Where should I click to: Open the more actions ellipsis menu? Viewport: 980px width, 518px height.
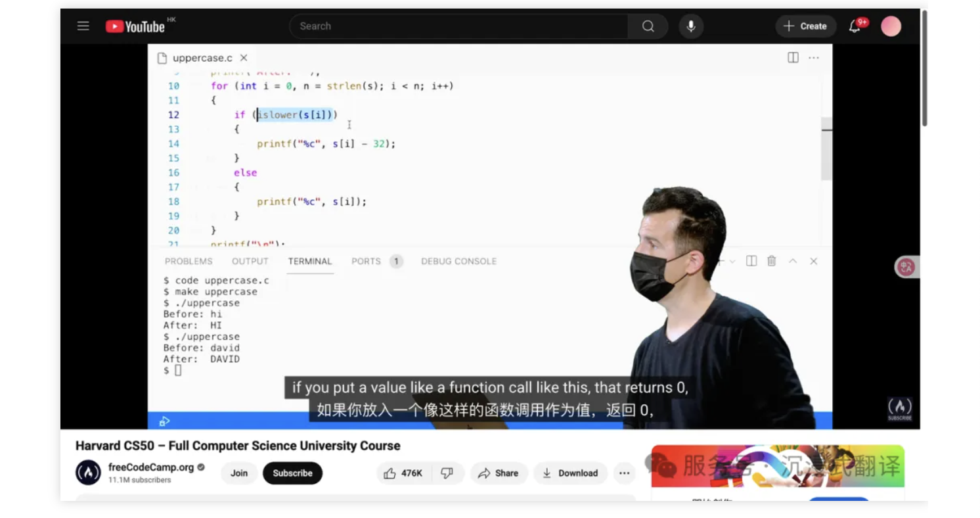[x=624, y=473]
